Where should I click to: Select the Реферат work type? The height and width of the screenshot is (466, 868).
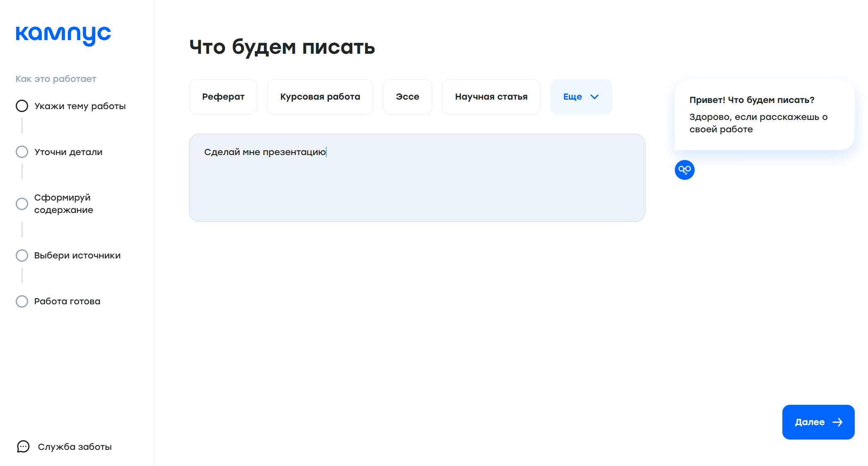coord(223,96)
